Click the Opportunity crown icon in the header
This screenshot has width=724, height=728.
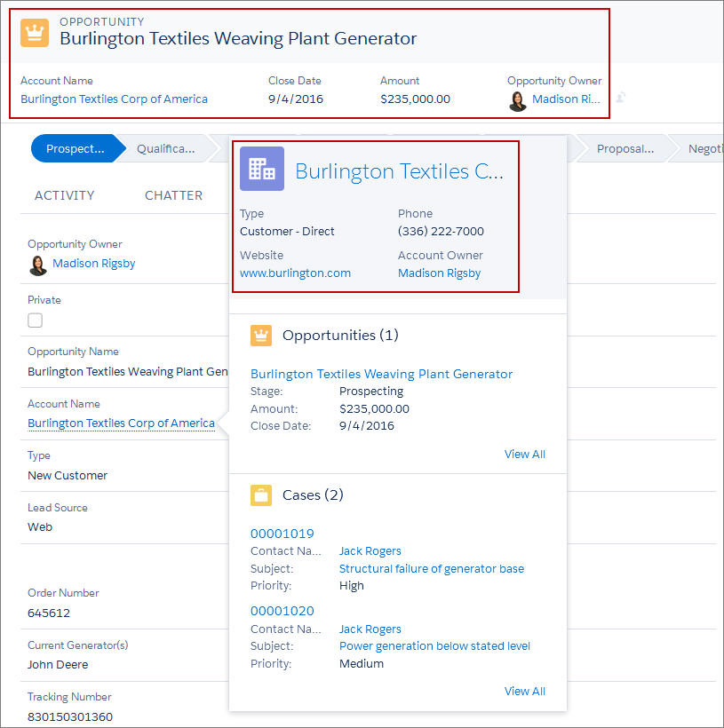click(33, 32)
